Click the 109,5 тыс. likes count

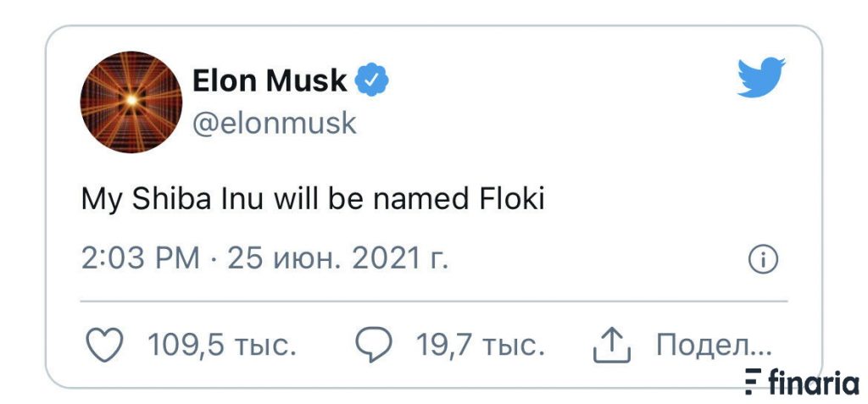point(222,346)
